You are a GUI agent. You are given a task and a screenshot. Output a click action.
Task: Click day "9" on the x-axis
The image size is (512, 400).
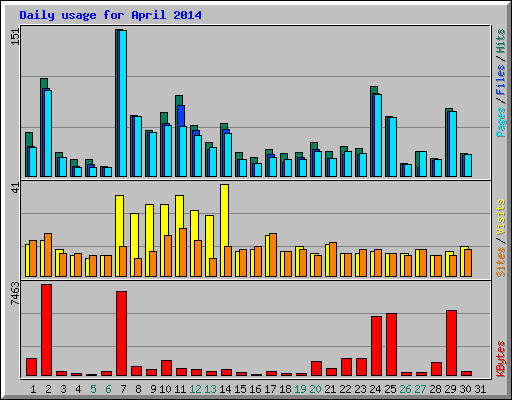pyautogui.click(x=153, y=389)
